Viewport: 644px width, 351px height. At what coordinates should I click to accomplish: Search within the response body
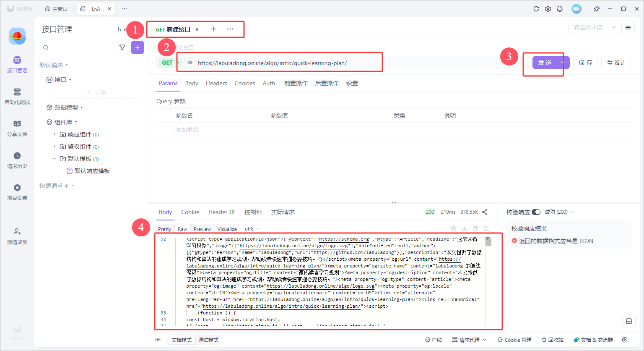coord(486,229)
